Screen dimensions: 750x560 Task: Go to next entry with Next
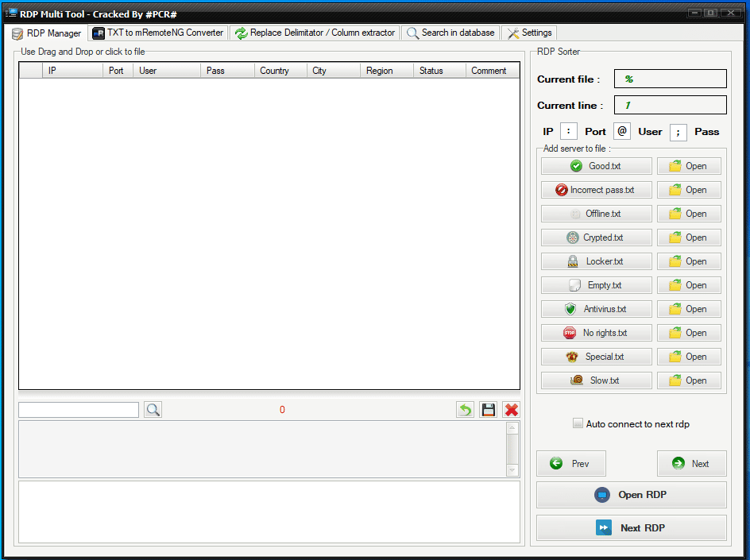692,463
